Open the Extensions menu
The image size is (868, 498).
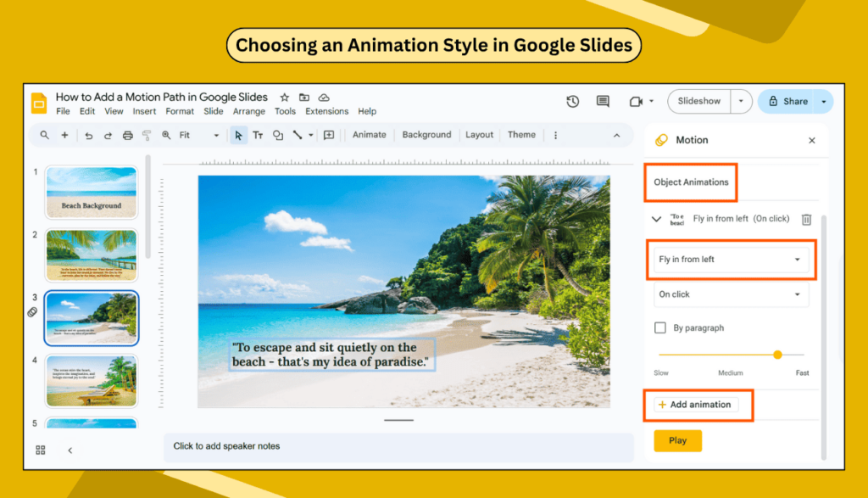[x=326, y=111]
